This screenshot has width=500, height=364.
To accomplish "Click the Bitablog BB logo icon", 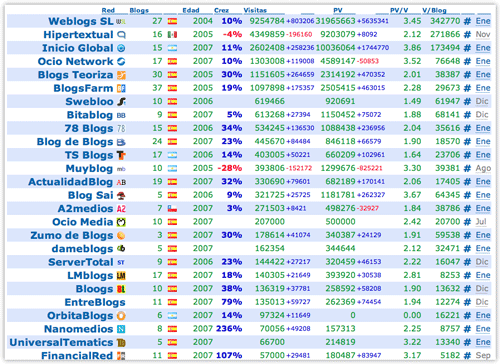I will (x=121, y=115).
